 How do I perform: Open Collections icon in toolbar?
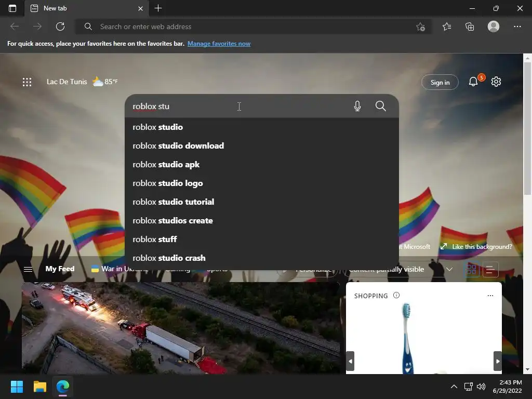tap(470, 26)
